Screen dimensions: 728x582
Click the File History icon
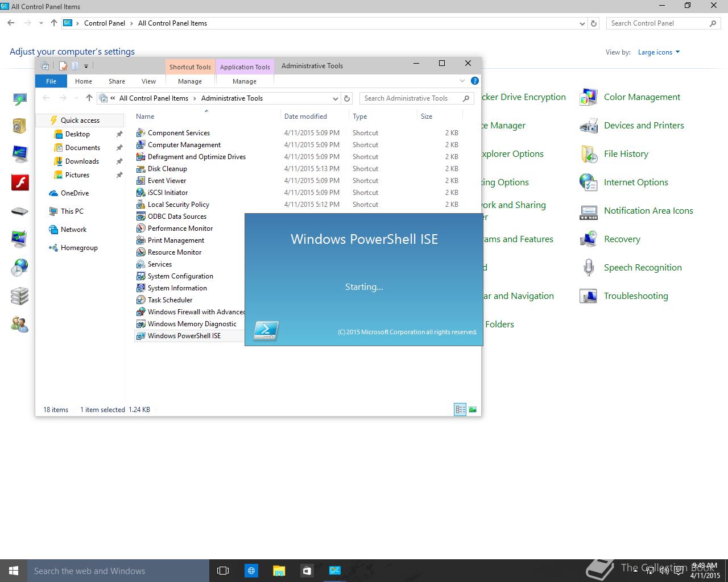[x=588, y=154]
